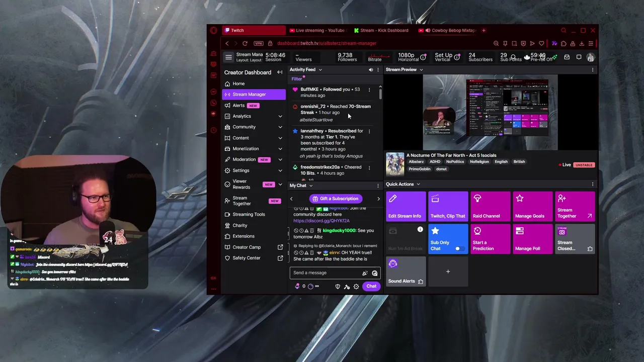Expand the Viewer Rewards sidebar section
644x362 pixels.
click(280, 185)
